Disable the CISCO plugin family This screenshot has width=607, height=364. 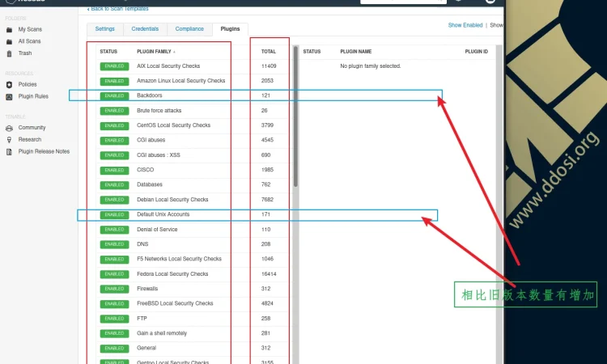(114, 170)
